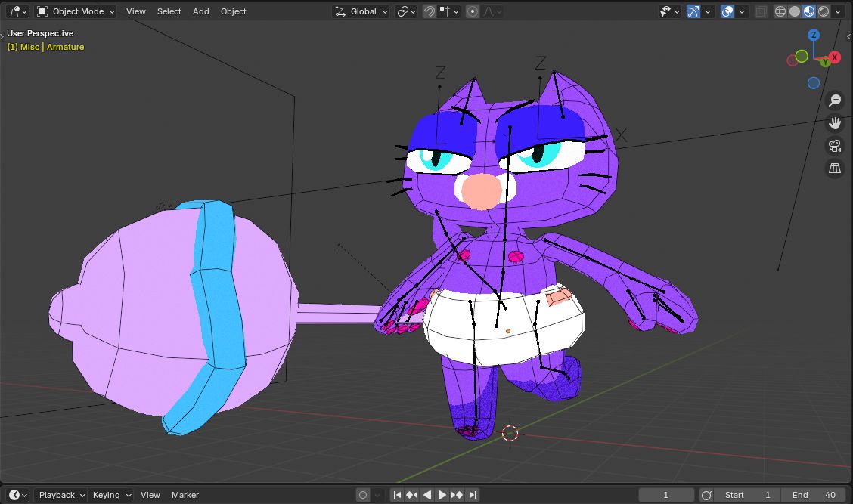Click the End frame field showing 40
This screenshot has height=504, width=853.
814,495
